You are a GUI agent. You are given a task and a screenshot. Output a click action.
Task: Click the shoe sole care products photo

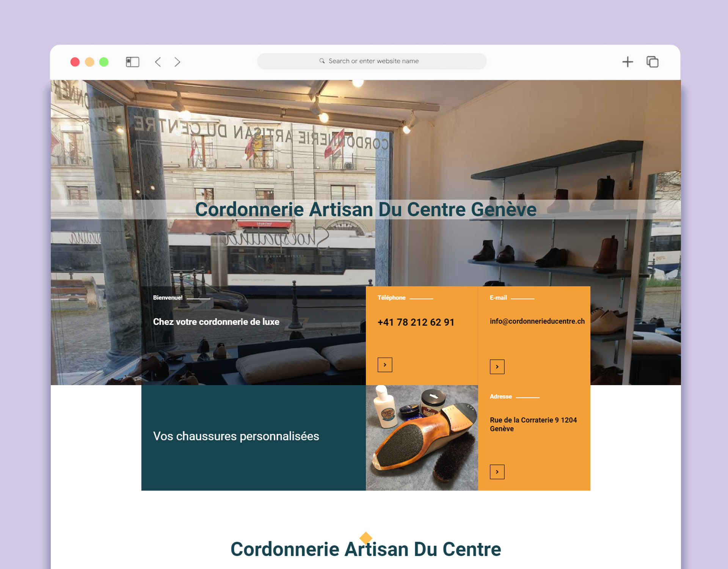(422, 438)
